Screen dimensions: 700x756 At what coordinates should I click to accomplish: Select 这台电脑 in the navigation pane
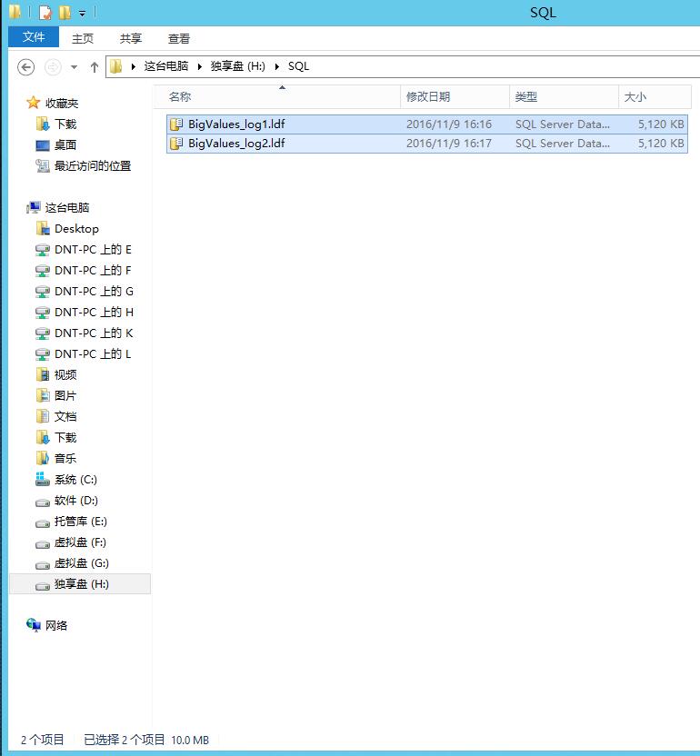point(67,208)
